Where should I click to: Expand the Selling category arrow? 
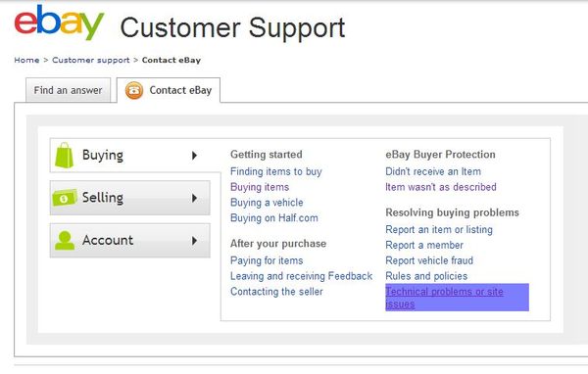click(194, 198)
